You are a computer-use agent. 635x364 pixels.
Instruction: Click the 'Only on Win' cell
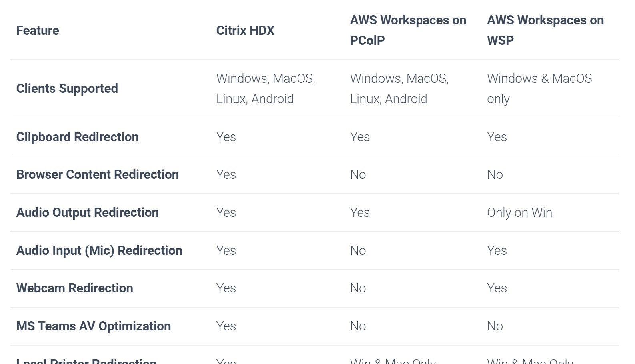tap(519, 212)
